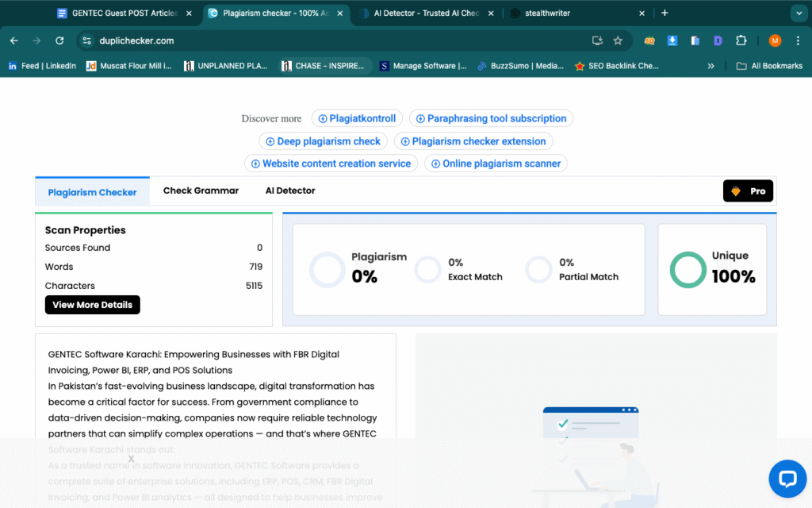
Task: Show hidden bookmarks with the double chevron
Action: tap(710, 66)
